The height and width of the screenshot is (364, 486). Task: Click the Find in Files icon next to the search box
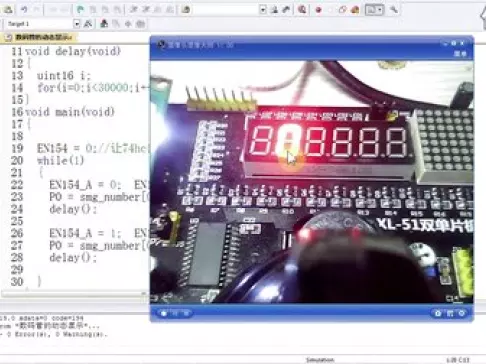pos(274,10)
